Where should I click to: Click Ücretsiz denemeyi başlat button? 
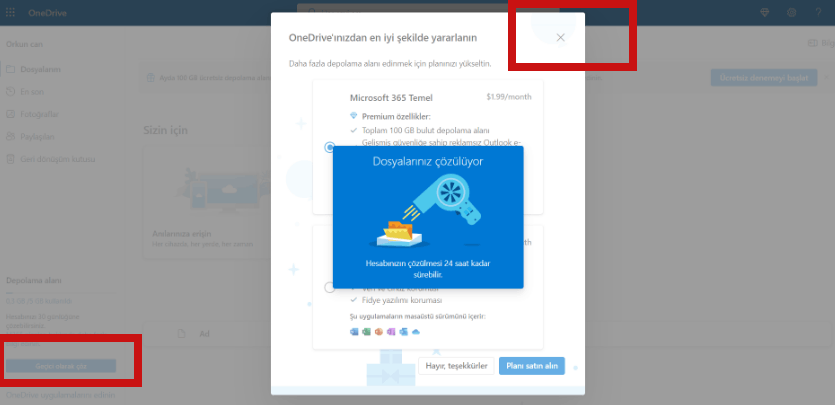(764, 78)
